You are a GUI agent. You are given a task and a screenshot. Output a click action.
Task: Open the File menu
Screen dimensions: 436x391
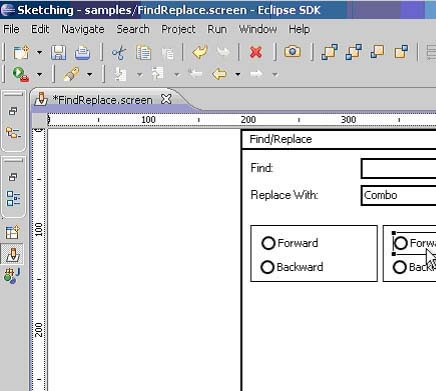[x=11, y=29]
